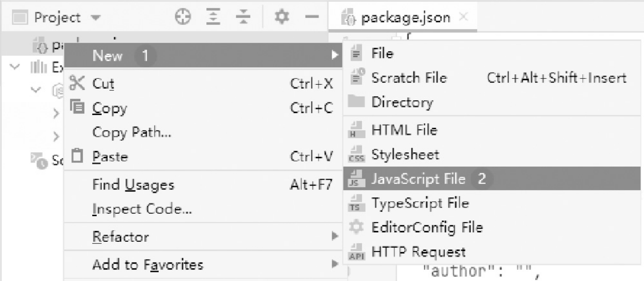Click the Paste clipboard icon
This screenshot has height=281, width=644.
76,156
